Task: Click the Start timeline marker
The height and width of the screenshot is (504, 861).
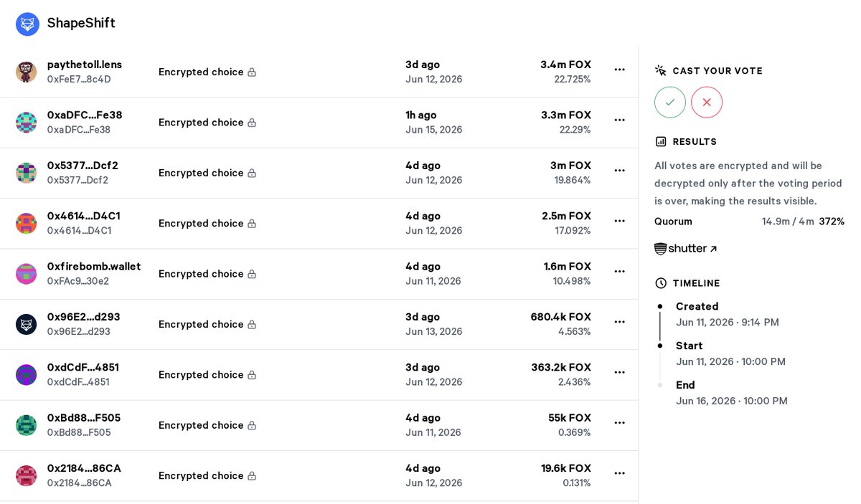Action: [x=660, y=346]
